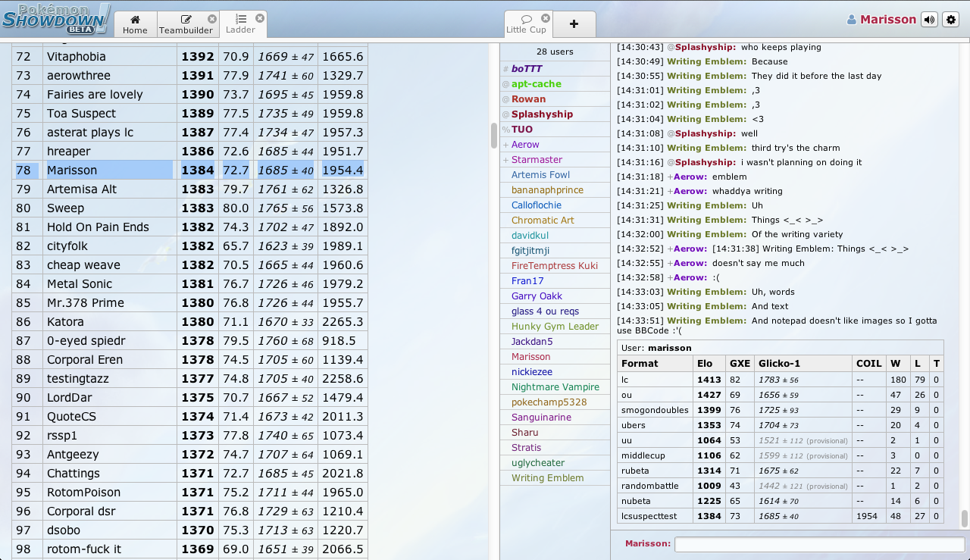Viewport: 970px width, 560px height.
Task: Open the Marisson username menu
Action: 881,20
